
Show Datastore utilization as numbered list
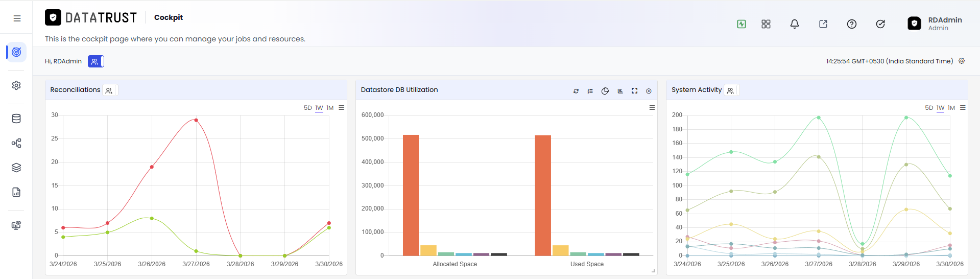tap(590, 91)
